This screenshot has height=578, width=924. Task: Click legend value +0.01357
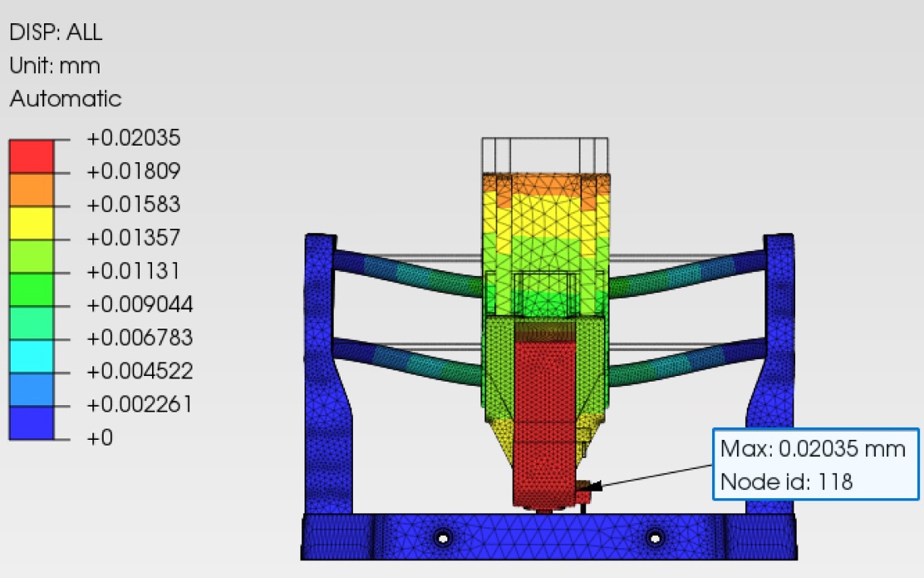(x=134, y=238)
